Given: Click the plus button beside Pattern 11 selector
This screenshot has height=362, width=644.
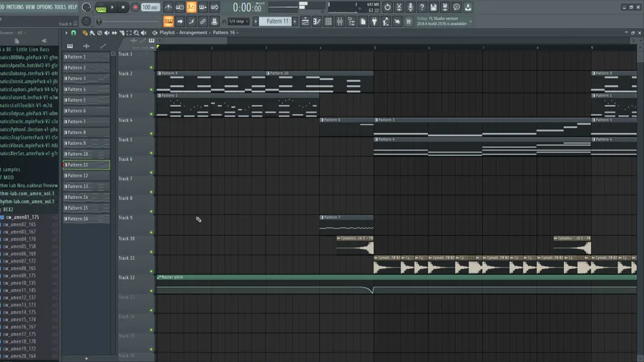Looking at the screenshot, I should click(x=295, y=21).
